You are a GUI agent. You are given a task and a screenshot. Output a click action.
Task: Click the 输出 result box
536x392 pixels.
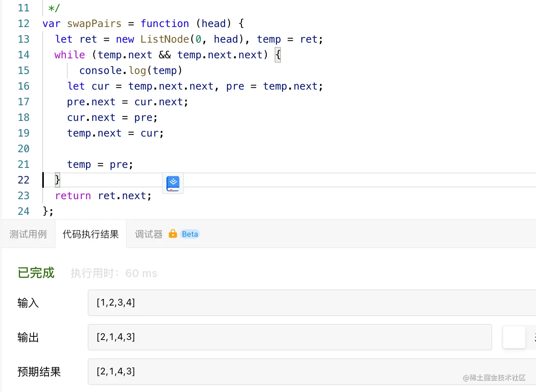(x=290, y=337)
